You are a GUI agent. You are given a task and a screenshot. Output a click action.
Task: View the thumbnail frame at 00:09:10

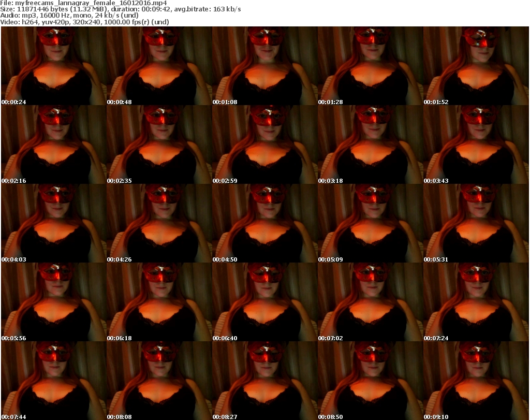point(476,381)
